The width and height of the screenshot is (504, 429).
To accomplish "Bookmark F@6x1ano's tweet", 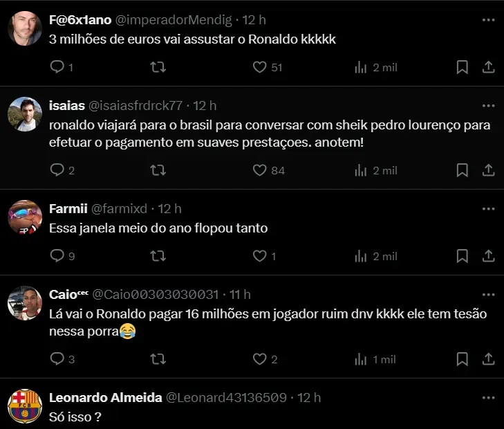I will coord(463,67).
